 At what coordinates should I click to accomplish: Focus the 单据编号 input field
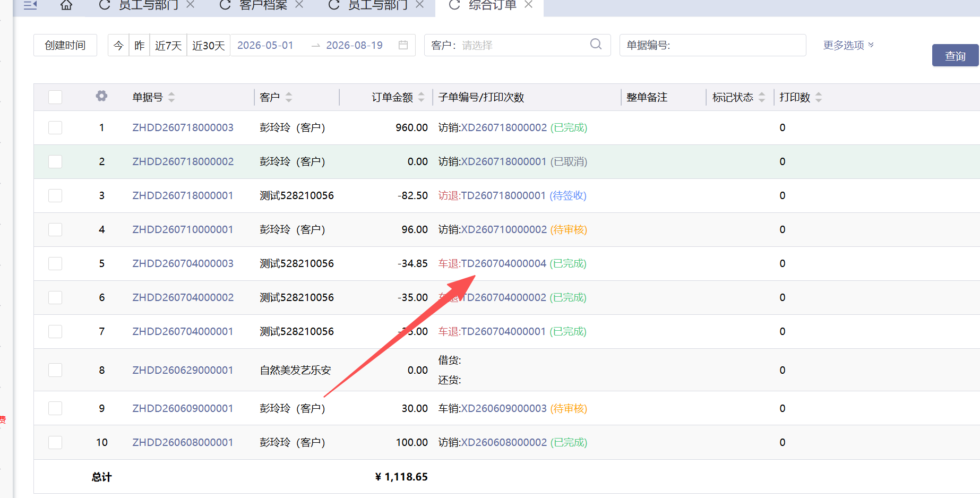point(713,45)
